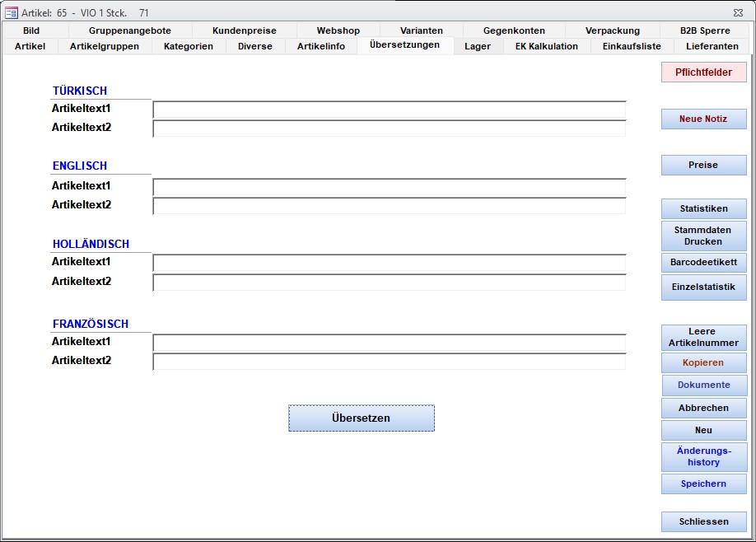This screenshot has height=542, width=756.
Task: Click the form icon in title bar
Action: tap(12, 12)
